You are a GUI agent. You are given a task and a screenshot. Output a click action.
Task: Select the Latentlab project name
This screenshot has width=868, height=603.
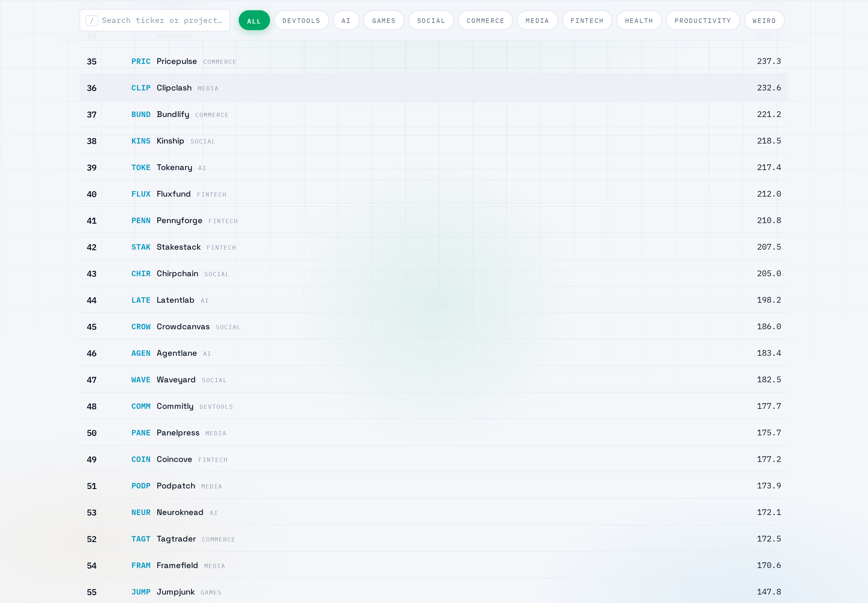(x=176, y=300)
